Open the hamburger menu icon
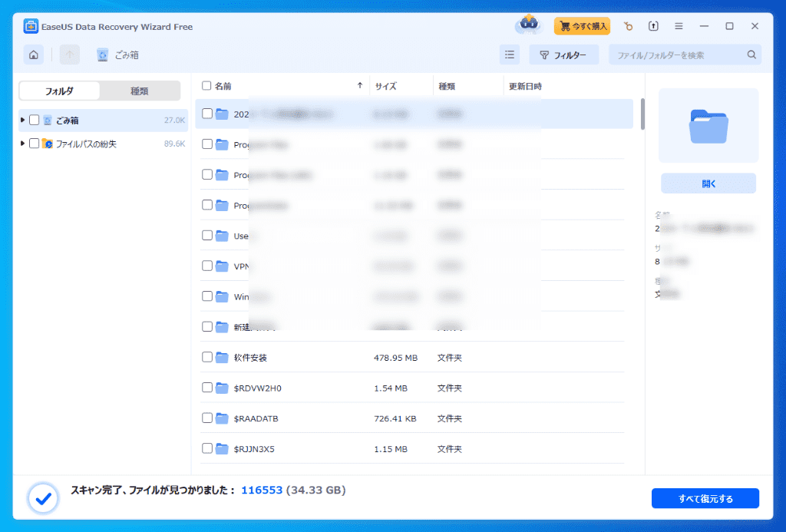The width and height of the screenshot is (786, 532). pos(679,26)
